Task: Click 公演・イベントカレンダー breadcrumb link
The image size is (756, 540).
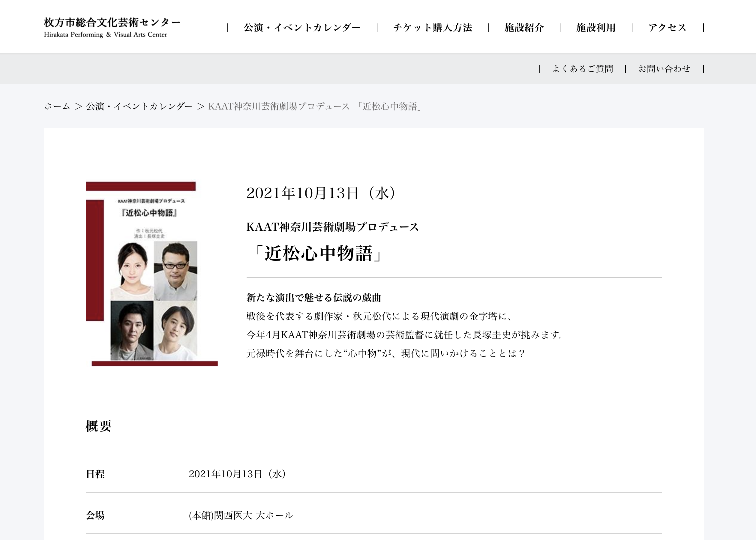Action: point(139,106)
